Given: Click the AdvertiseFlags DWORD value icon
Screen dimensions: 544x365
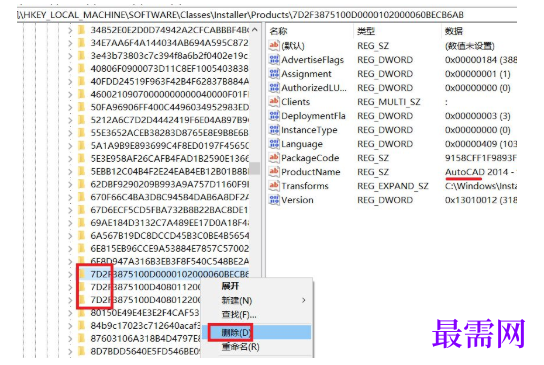Looking at the screenshot, I should point(274,60).
